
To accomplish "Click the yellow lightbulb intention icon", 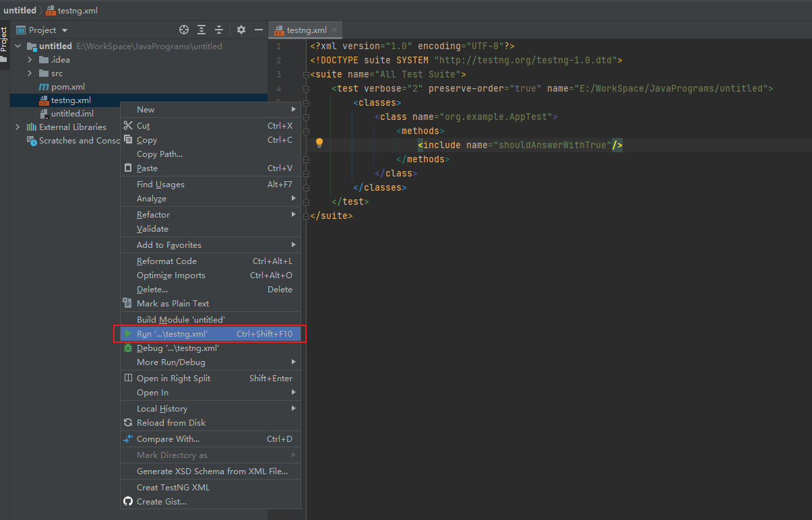I will [x=319, y=143].
